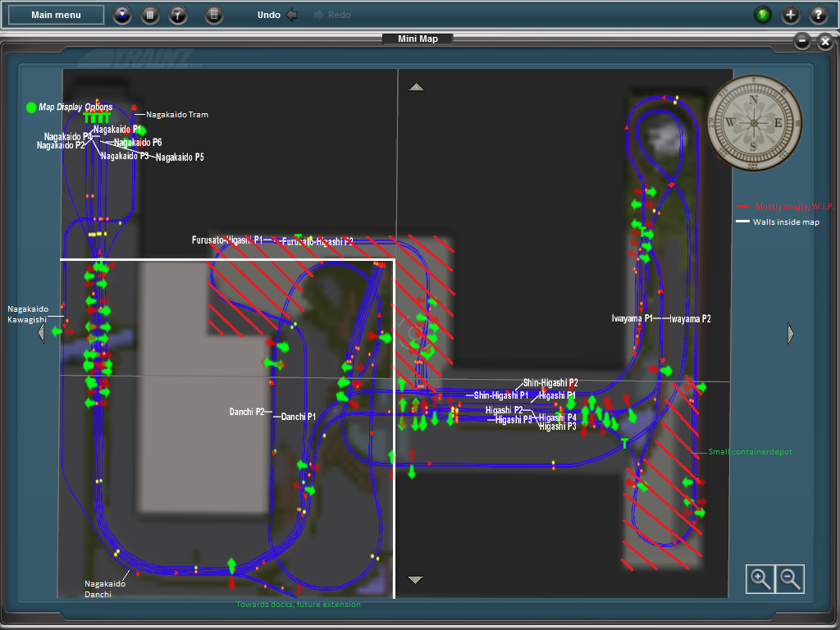840x630 pixels.
Task: Click the document page toolbar icon
Action: point(150,15)
